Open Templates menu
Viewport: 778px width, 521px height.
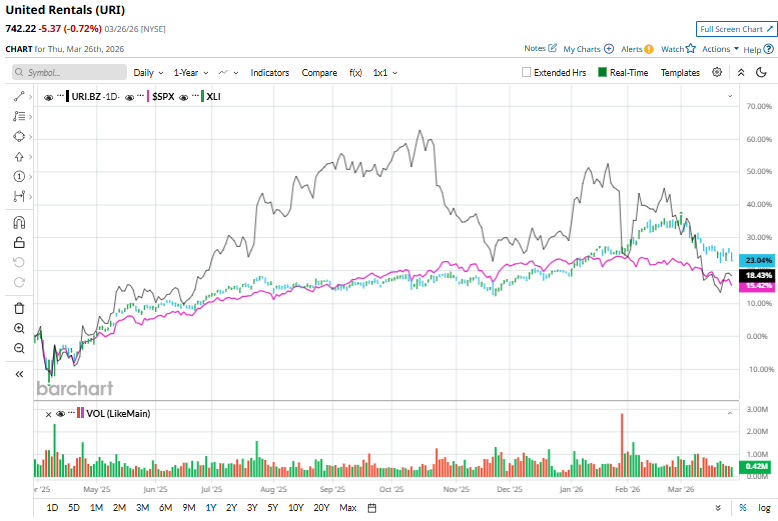point(680,72)
